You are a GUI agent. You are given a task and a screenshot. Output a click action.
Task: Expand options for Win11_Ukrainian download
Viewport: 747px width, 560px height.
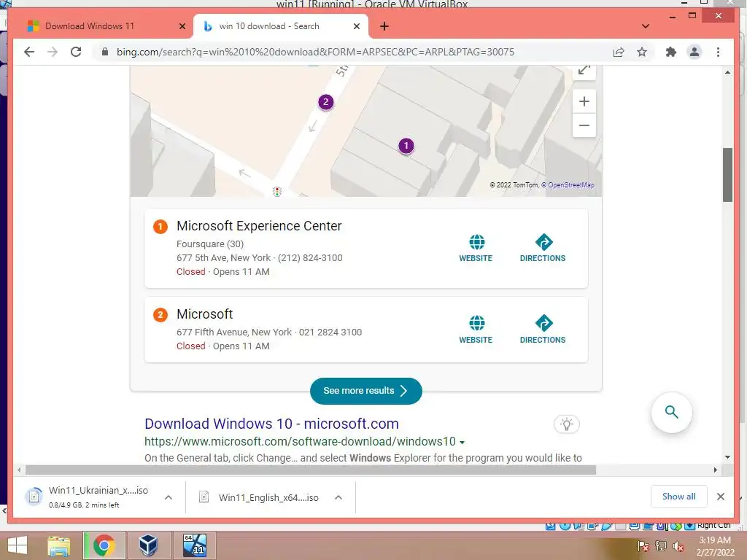tap(169, 497)
